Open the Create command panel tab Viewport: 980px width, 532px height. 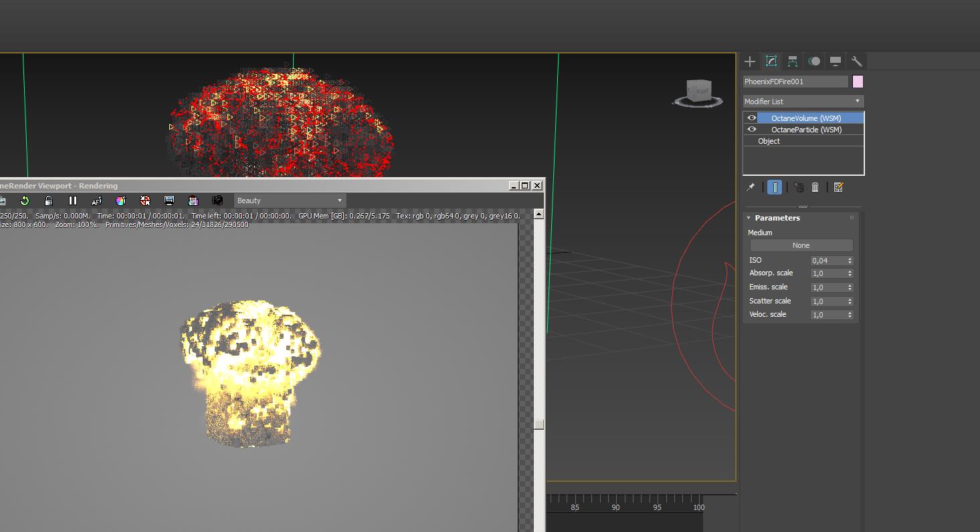(750, 61)
